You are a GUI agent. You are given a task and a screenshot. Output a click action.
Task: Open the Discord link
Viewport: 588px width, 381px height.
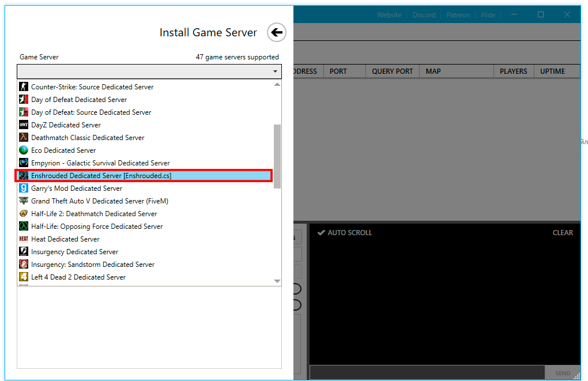(424, 15)
